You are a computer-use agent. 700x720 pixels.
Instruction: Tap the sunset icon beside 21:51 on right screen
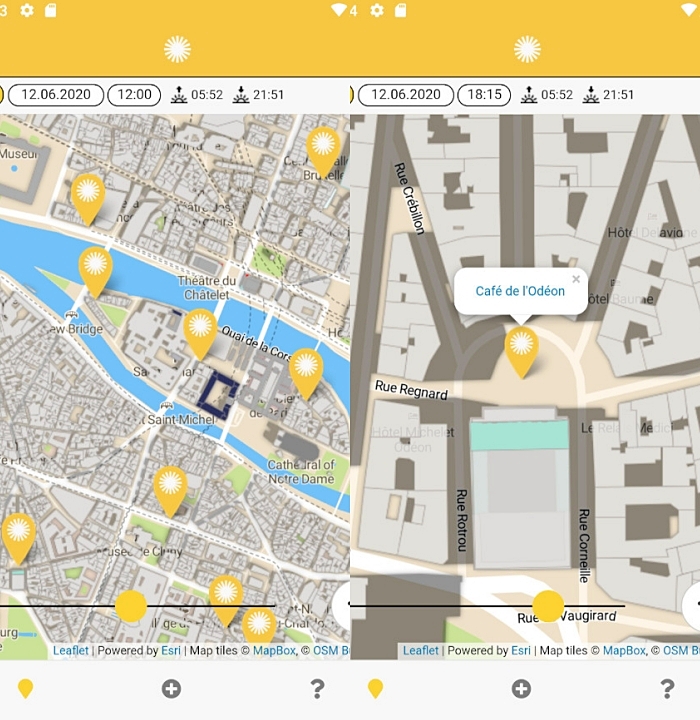coord(590,95)
